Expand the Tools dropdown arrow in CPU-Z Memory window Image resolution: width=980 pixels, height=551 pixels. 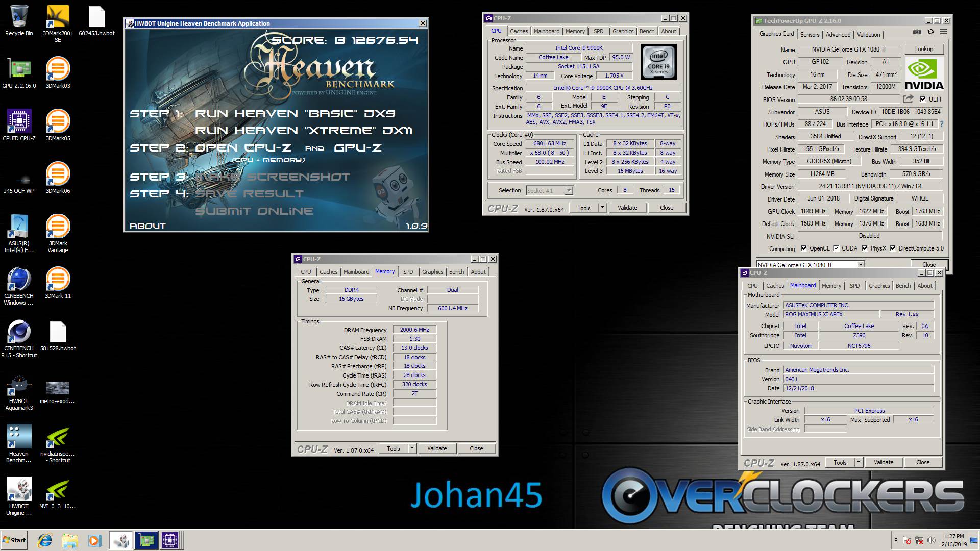pos(412,448)
